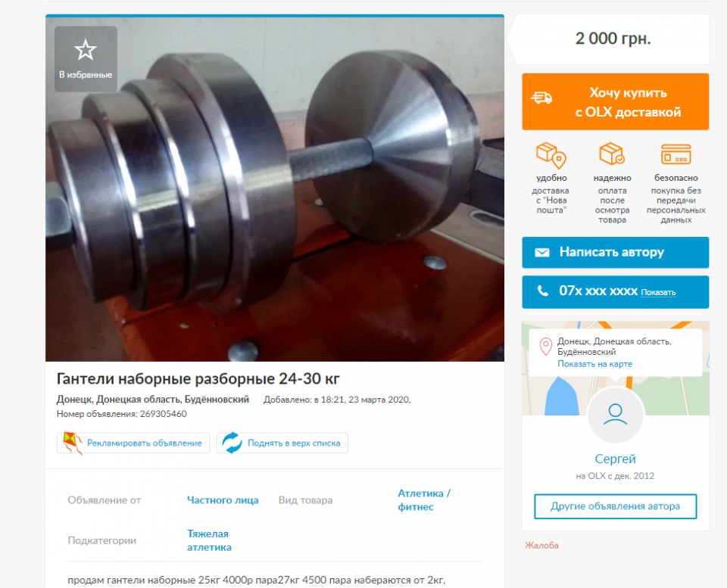Click seller Сергей's avatar icon
This screenshot has width=727, height=588.
click(x=615, y=415)
